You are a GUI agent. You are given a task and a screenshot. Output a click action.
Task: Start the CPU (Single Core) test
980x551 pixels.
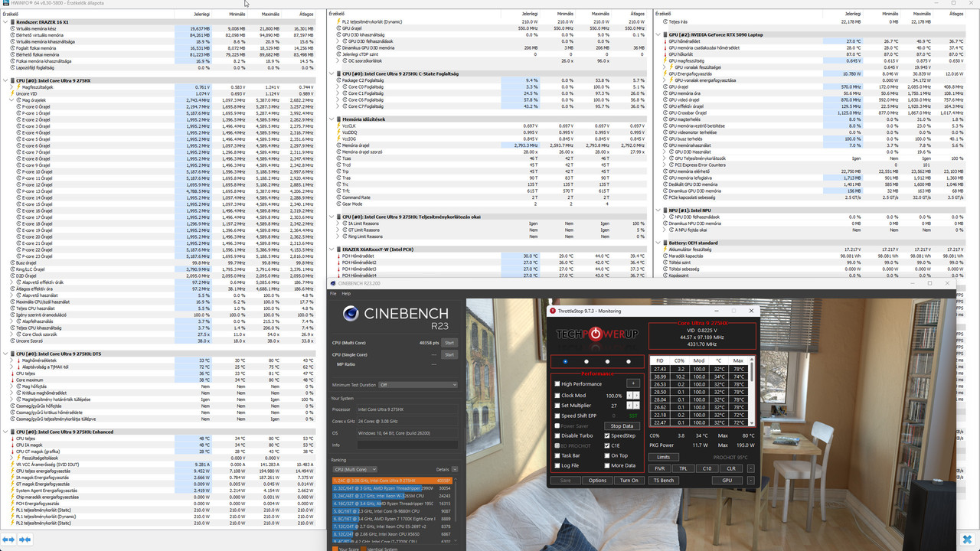[x=449, y=354]
